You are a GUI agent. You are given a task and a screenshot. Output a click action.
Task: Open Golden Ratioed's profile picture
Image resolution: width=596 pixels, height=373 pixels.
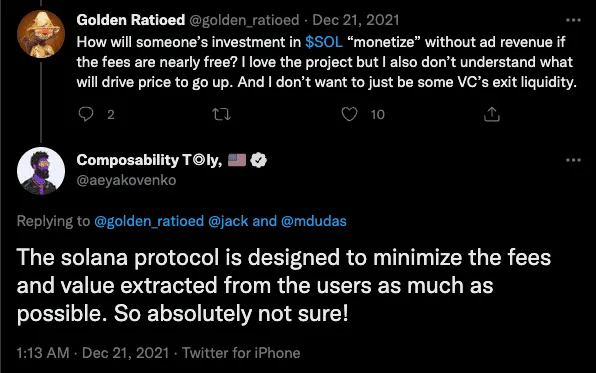point(41,34)
